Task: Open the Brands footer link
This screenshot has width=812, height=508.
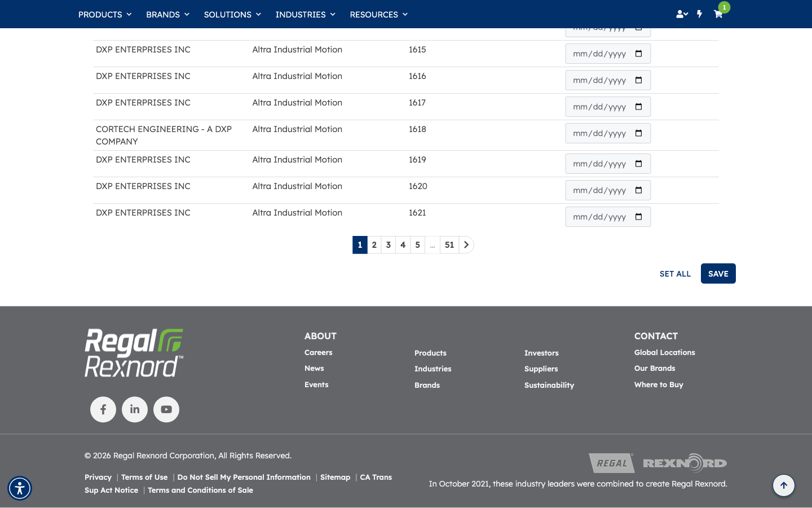Action: 427,385
